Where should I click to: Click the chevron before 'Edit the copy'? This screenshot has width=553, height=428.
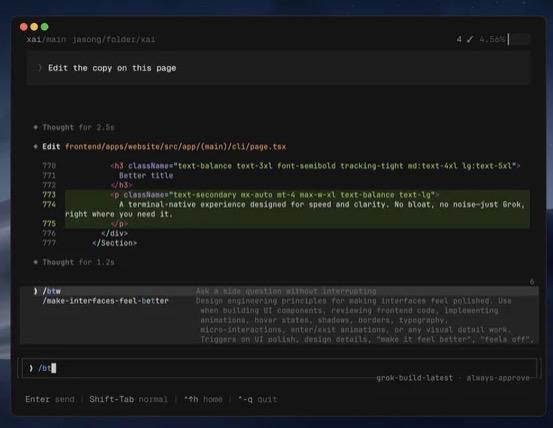click(x=40, y=68)
